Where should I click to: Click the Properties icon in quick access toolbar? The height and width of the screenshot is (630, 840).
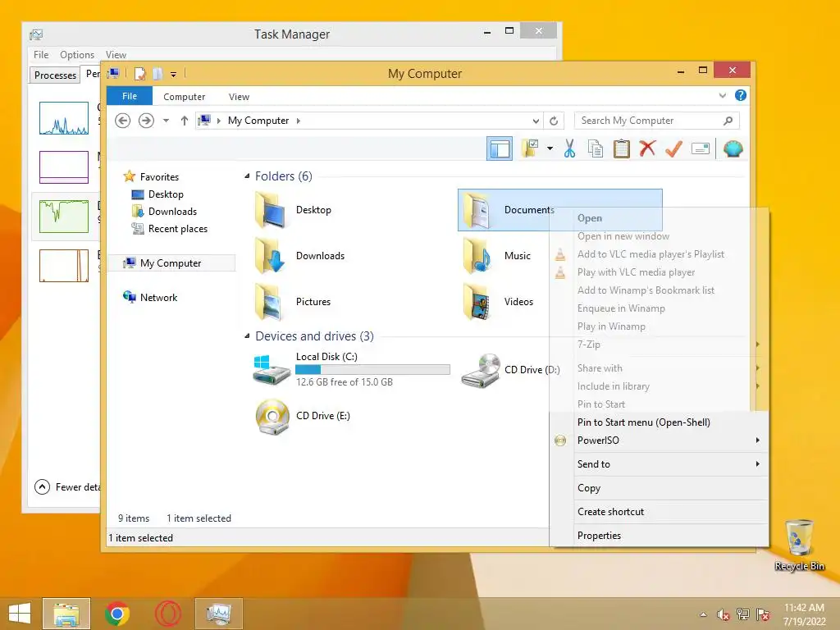pyautogui.click(x=139, y=73)
